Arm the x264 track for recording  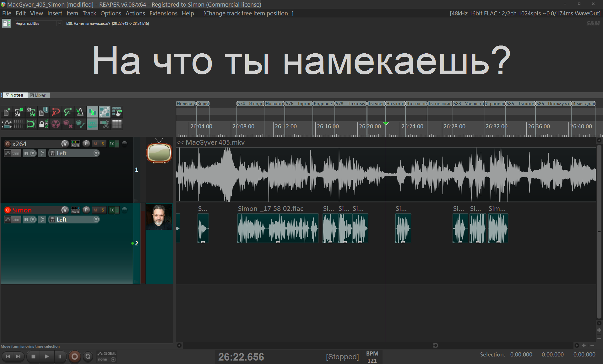[8, 144]
